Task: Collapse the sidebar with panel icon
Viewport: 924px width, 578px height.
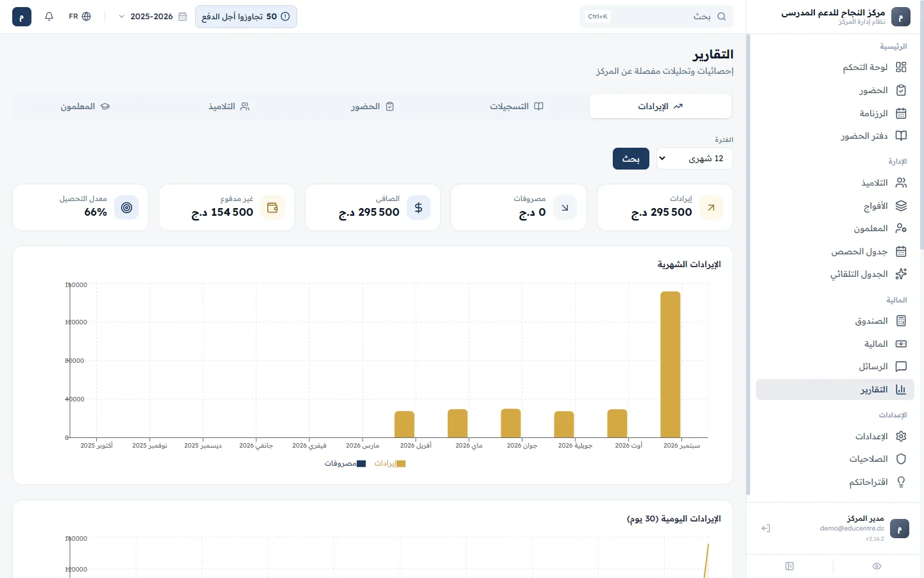Action: 790,566
